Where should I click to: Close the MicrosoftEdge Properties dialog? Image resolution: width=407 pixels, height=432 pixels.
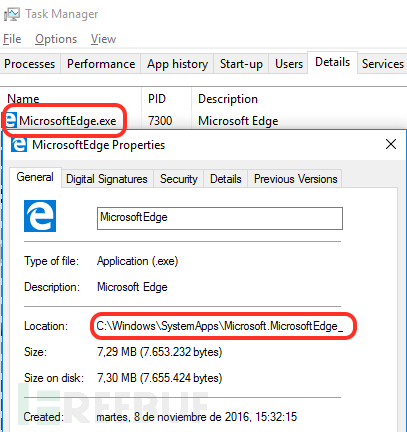click(391, 144)
